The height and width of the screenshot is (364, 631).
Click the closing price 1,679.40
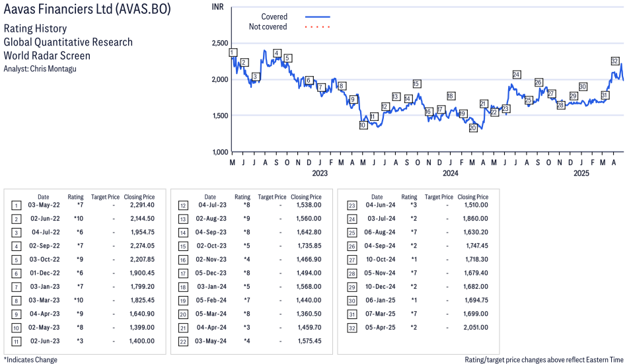pyautogui.click(x=476, y=273)
